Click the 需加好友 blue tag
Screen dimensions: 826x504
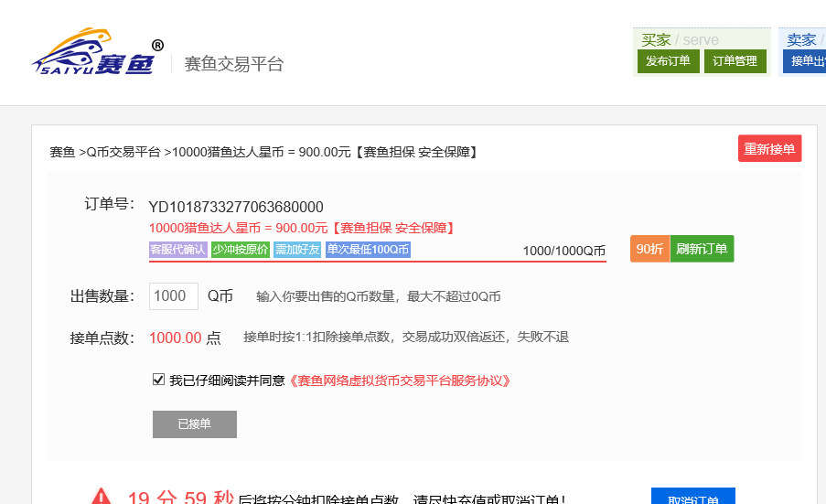click(297, 250)
